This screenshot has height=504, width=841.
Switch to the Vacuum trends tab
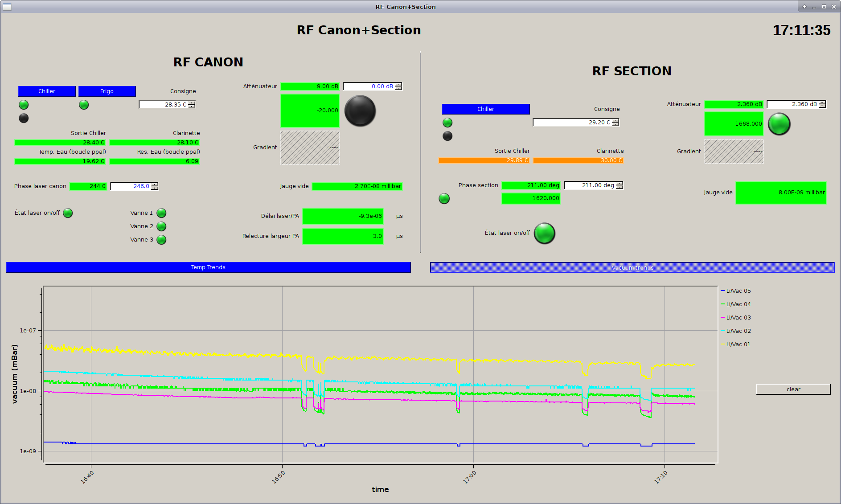[x=632, y=267]
